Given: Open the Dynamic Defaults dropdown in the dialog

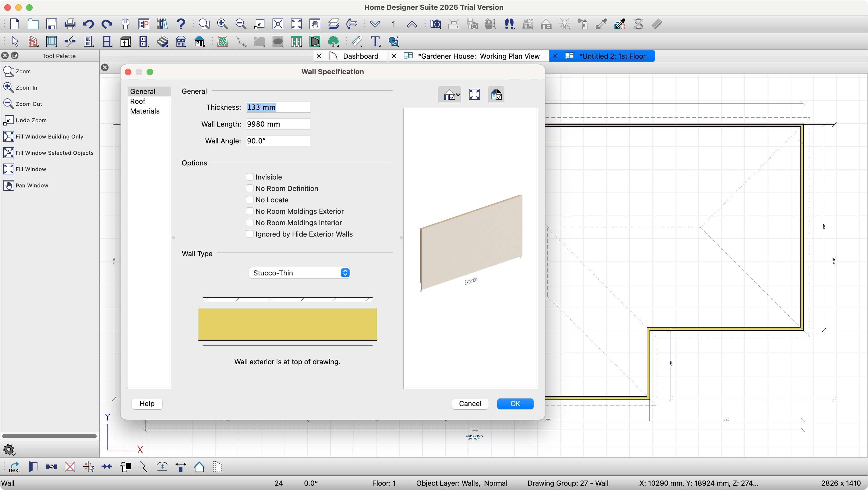Looking at the screenshot, I should (449, 95).
